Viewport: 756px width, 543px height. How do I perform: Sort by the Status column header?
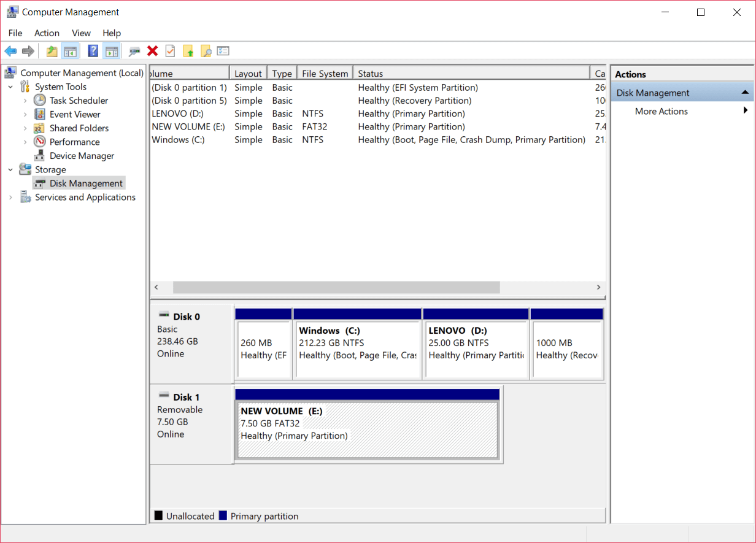click(472, 73)
